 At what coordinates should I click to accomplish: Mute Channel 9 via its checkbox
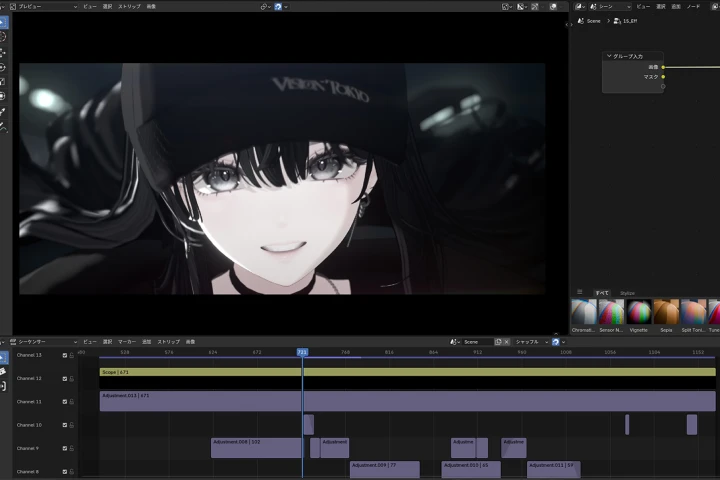point(65,448)
